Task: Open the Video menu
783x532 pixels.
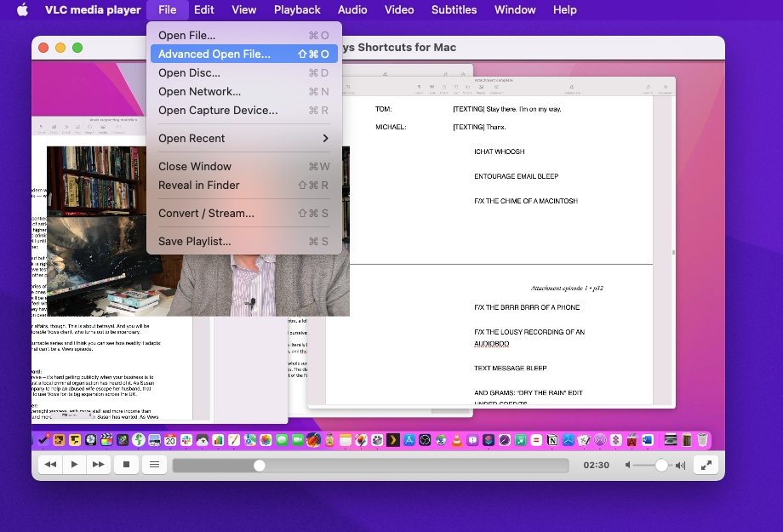Action: 399,9
